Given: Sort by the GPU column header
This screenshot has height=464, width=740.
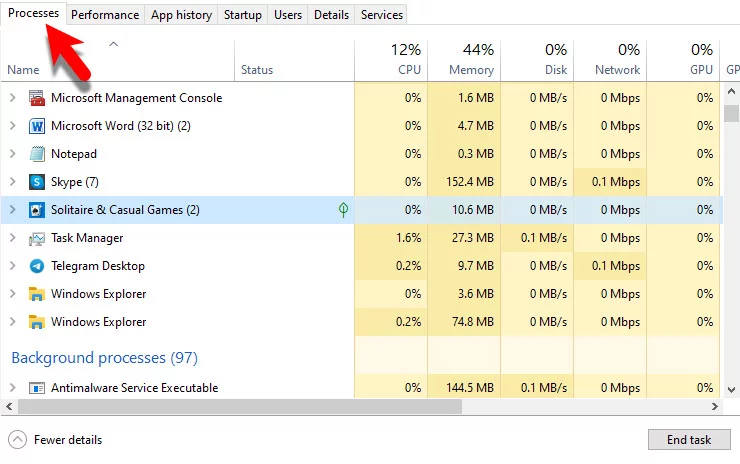Looking at the screenshot, I should pos(683,60).
